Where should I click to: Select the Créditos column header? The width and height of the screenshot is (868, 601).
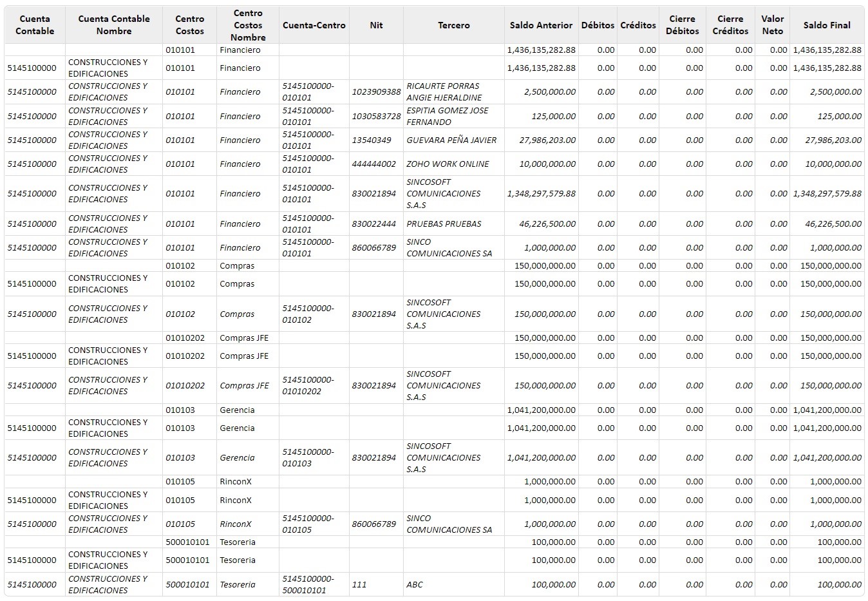pyautogui.click(x=638, y=25)
